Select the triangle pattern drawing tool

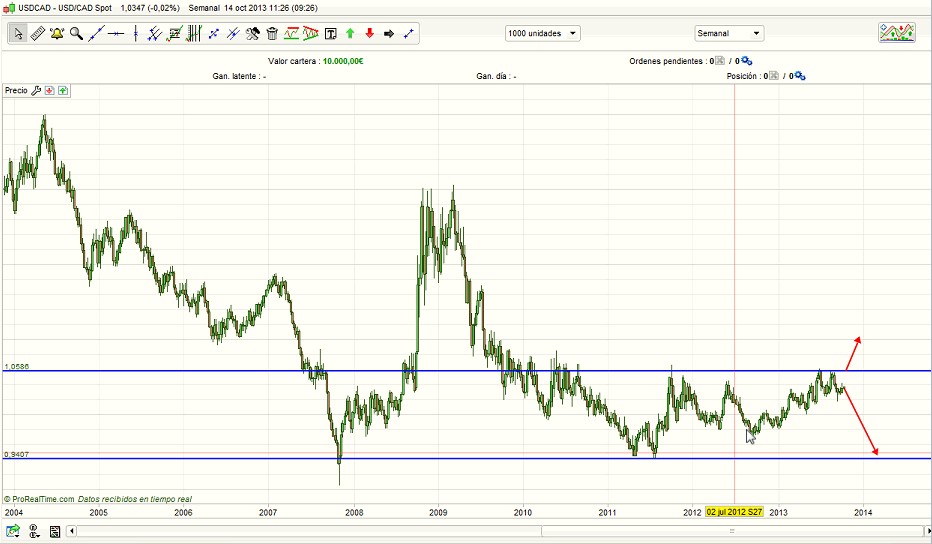click(311, 34)
